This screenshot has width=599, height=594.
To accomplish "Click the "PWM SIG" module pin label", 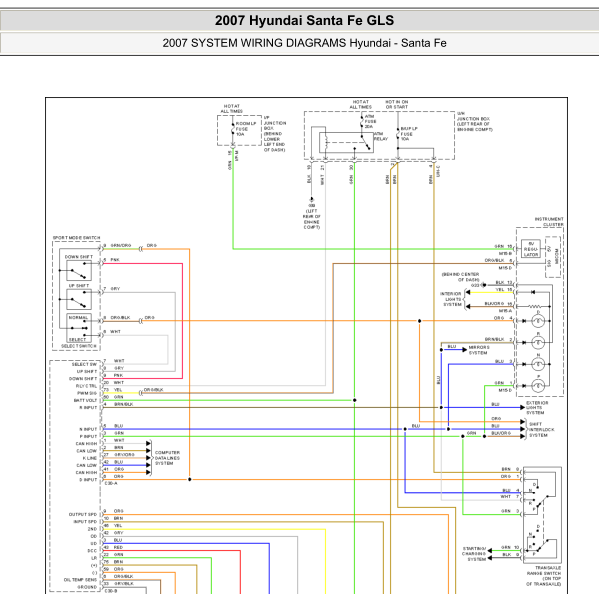I will point(87,393).
